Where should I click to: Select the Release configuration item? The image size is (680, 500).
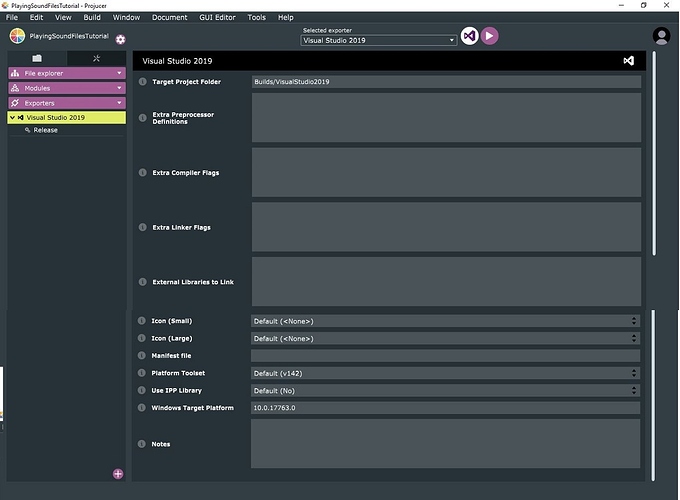(x=45, y=130)
